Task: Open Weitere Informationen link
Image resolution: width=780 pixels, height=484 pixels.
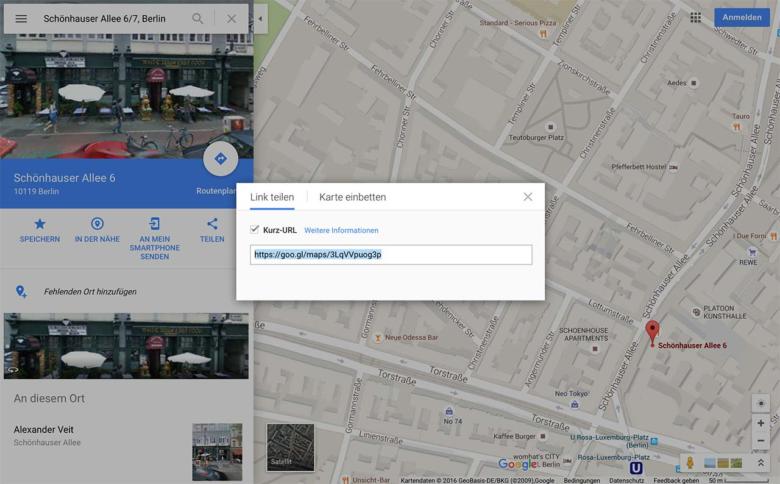Action: tap(341, 230)
